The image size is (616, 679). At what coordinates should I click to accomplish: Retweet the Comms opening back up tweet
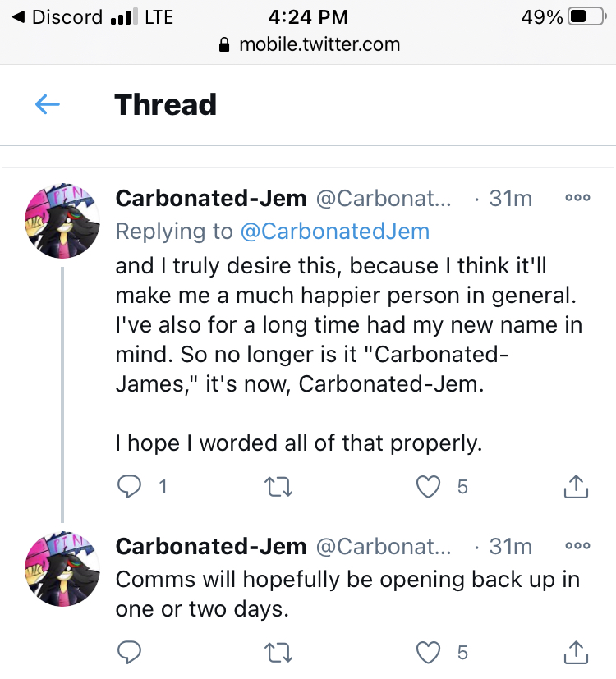point(278,652)
